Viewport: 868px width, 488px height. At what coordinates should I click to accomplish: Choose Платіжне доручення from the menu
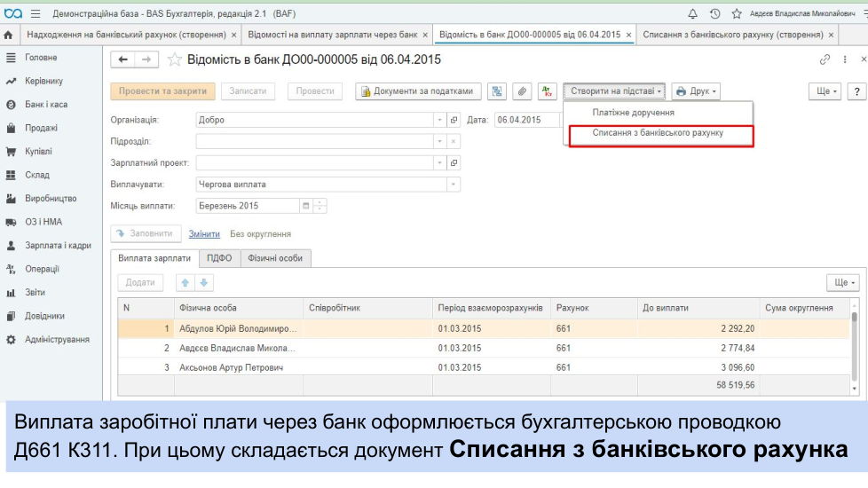coord(633,113)
